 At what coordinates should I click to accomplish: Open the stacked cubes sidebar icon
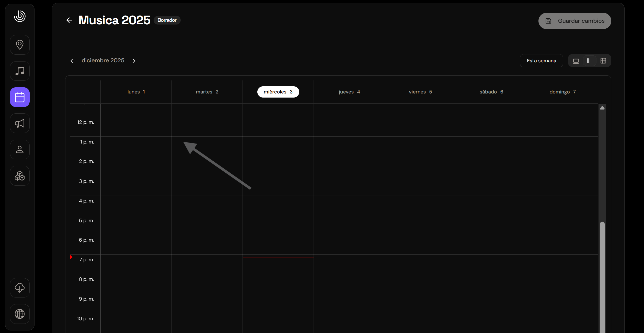point(20,176)
